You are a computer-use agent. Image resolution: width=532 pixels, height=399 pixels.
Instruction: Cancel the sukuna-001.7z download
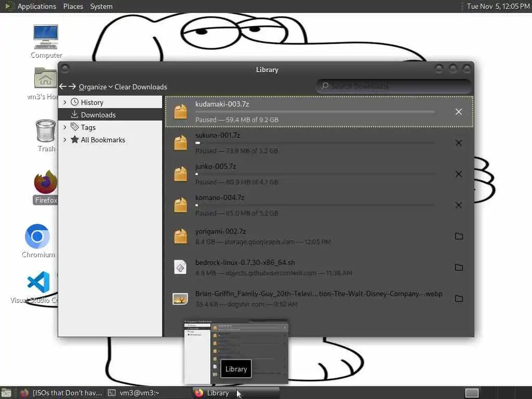coord(458,143)
